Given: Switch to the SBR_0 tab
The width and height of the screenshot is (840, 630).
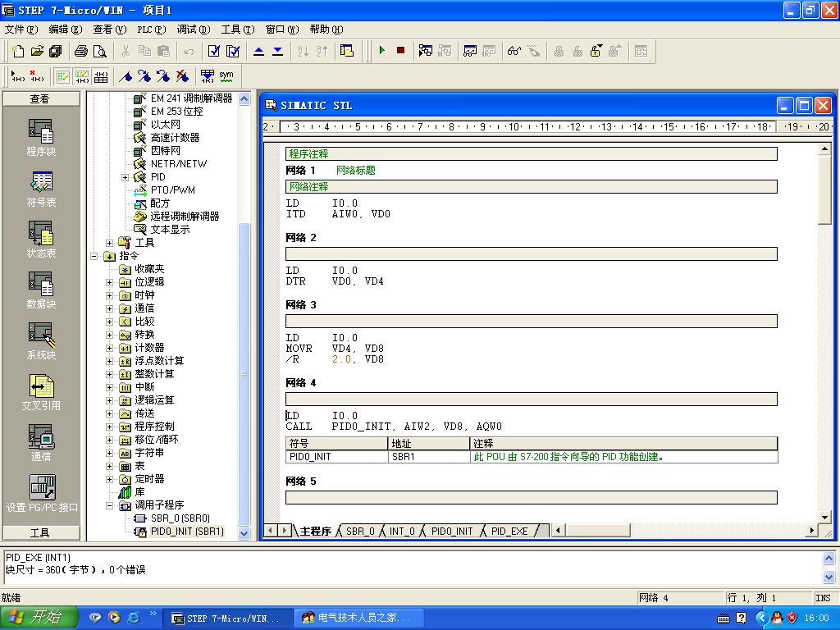Looking at the screenshot, I should click(x=360, y=531).
